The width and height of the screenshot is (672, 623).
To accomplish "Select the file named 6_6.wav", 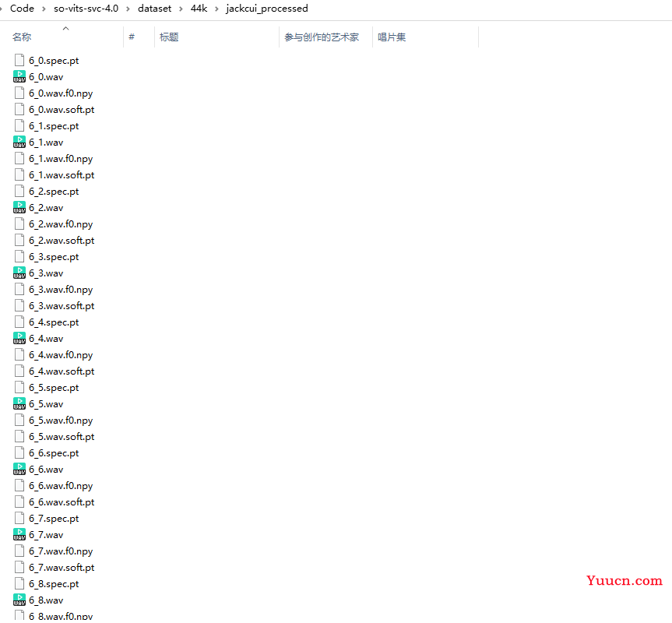I will click(46, 469).
